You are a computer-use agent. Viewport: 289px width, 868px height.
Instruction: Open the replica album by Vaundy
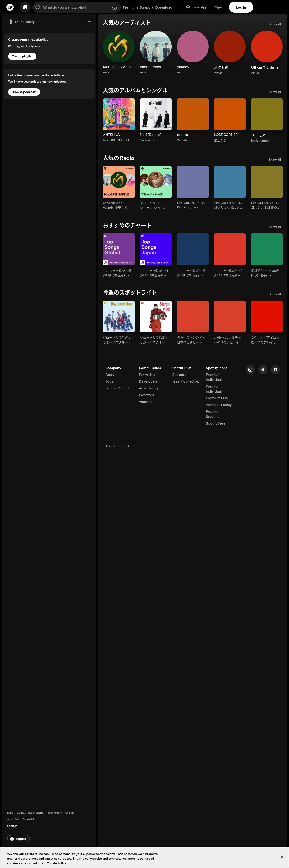pos(193,114)
